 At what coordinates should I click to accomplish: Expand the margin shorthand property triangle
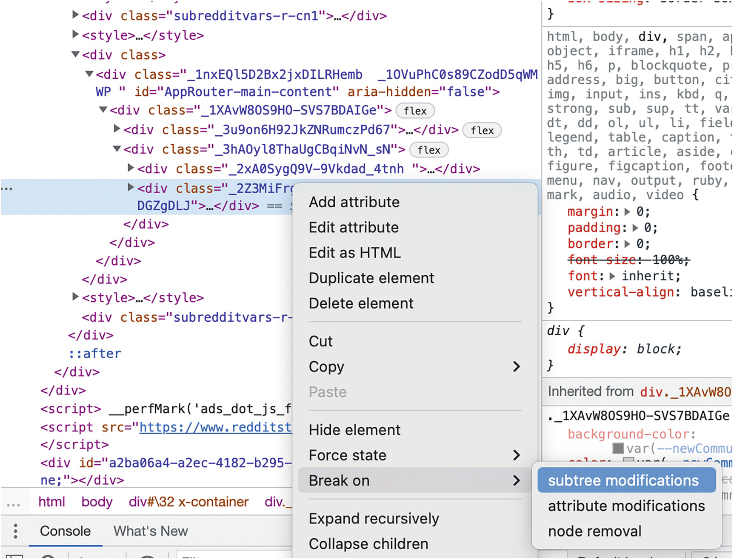point(627,211)
